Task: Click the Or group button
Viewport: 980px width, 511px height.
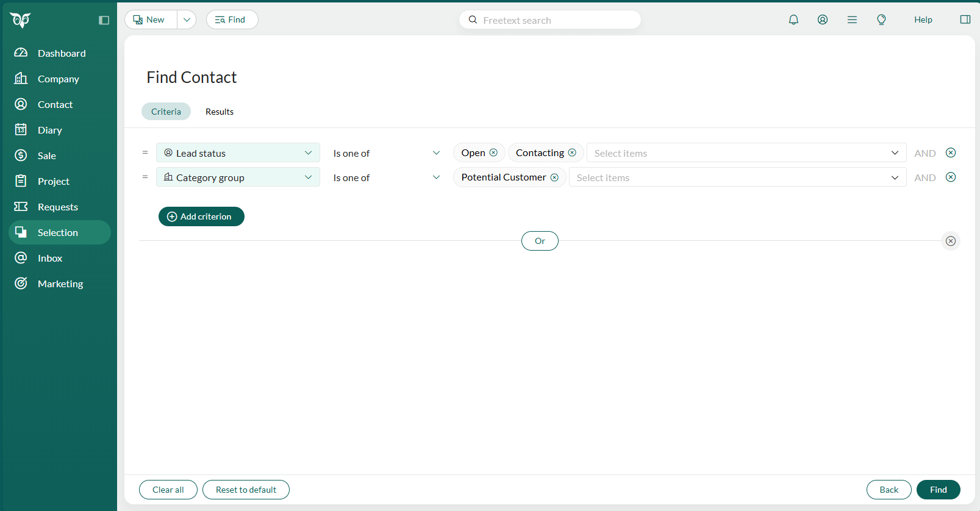Action: point(540,241)
